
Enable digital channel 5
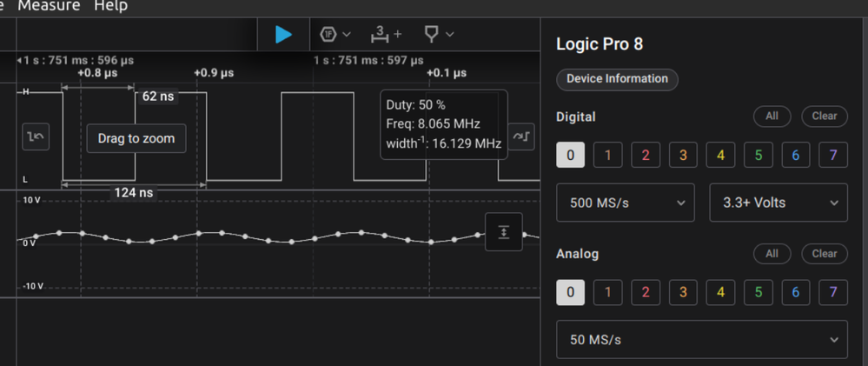(759, 156)
